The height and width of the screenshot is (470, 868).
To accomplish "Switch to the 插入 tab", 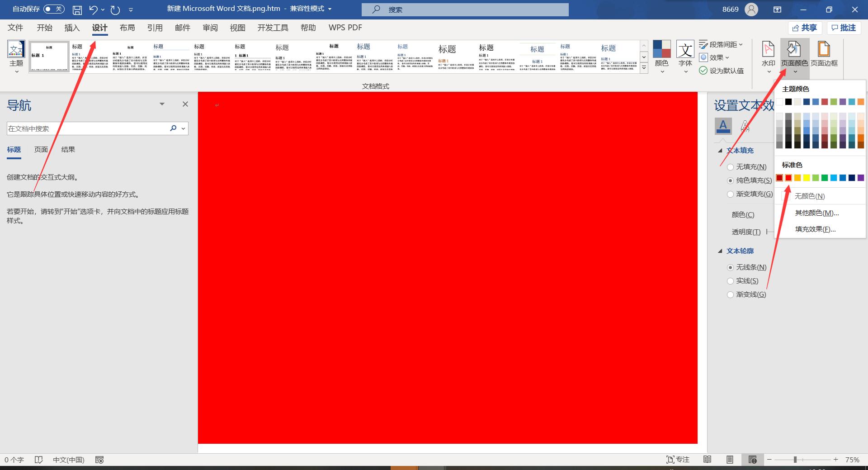I will click(x=72, y=28).
